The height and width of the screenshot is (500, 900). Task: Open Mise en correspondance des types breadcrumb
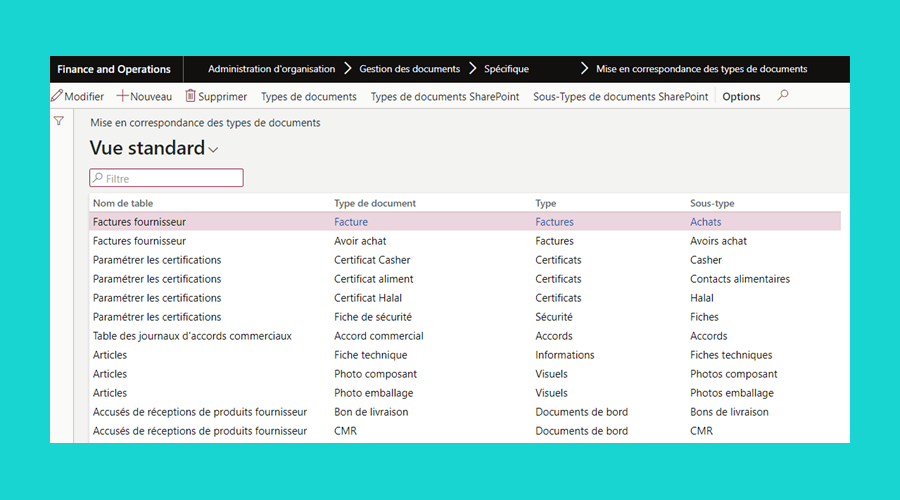[x=701, y=69]
